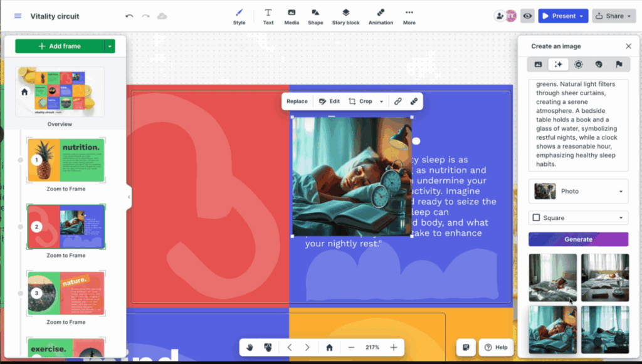Open the sticky note comments icon
The width and height of the screenshot is (642, 364).
pos(466,348)
